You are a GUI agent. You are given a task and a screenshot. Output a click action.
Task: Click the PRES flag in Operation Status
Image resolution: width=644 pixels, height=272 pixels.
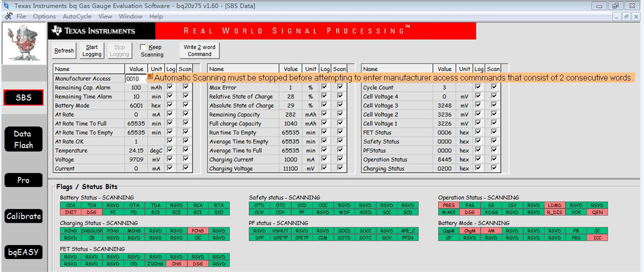pos(449,205)
